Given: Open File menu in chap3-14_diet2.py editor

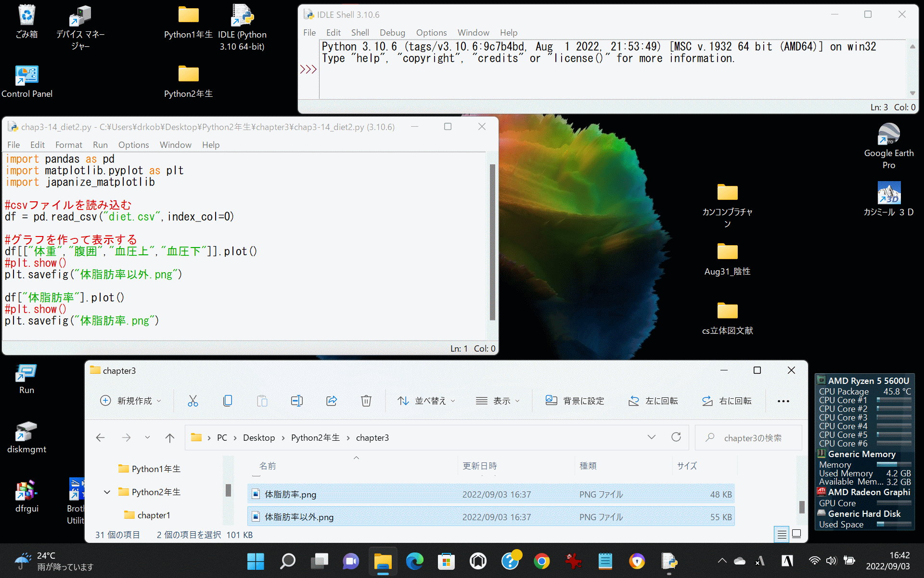Looking at the screenshot, I should (13, 145).
